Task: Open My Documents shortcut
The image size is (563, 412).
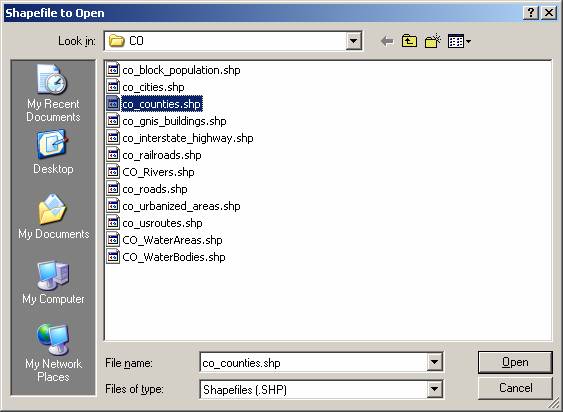Action: click(53, 217)
